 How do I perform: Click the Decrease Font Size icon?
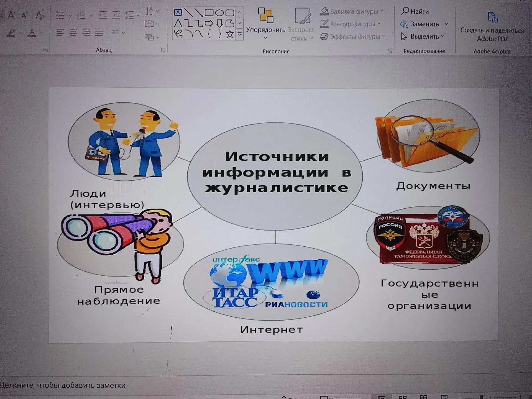click(x=24, y=15)
